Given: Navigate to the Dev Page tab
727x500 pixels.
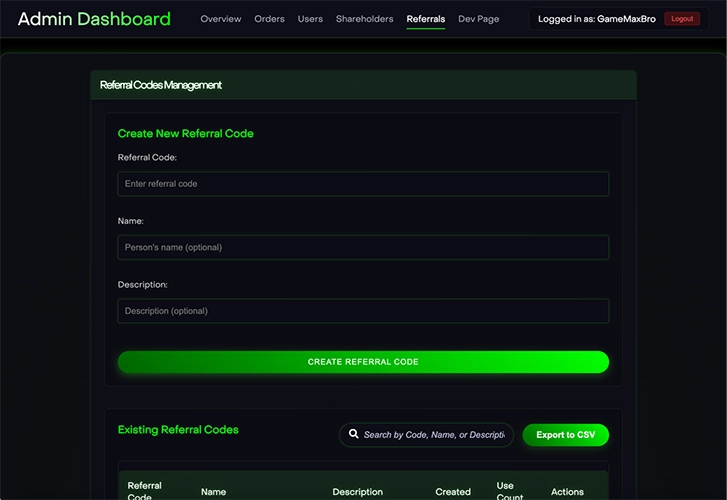Looking at the screenshot, I should (478, 19).
